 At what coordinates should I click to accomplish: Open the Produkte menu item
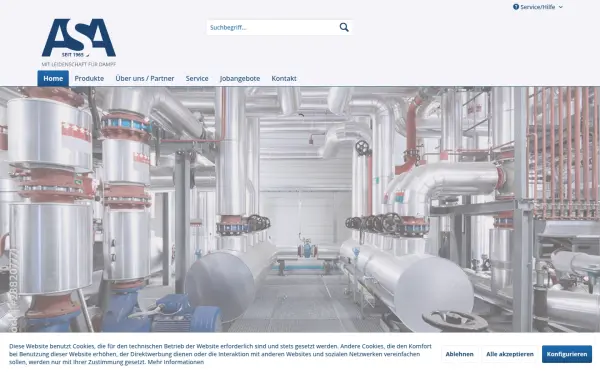pos(89,78)
